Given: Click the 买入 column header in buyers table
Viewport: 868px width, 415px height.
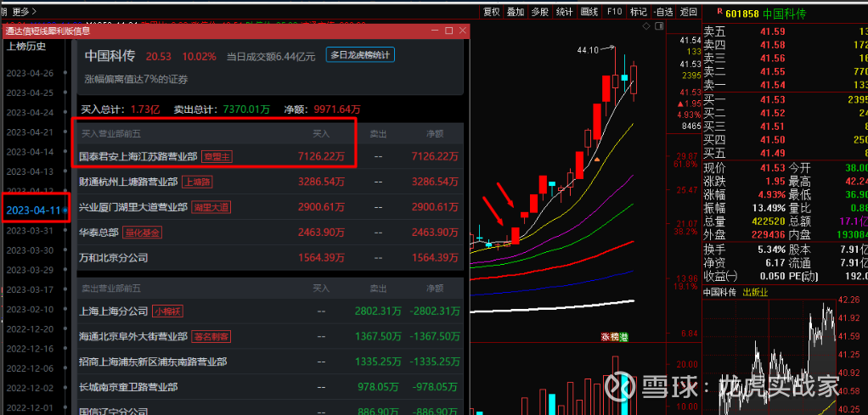Looking at the screenshot, I should tap(321, 134).
